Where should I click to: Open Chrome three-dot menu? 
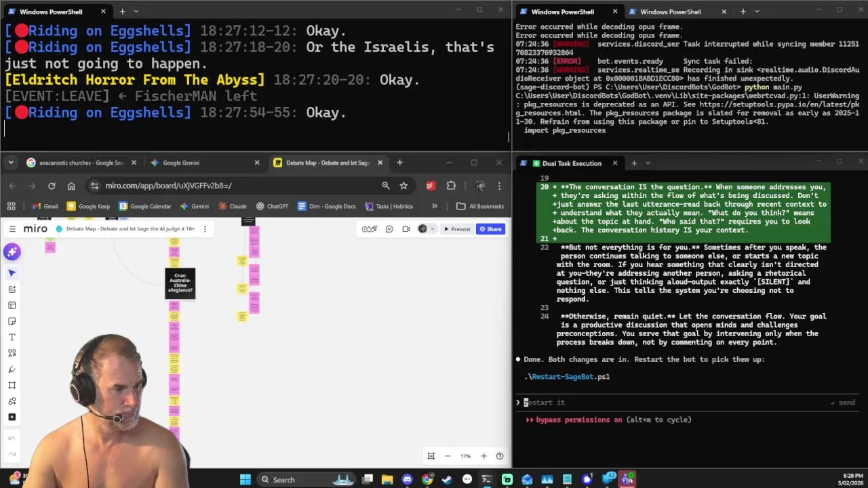499,186
